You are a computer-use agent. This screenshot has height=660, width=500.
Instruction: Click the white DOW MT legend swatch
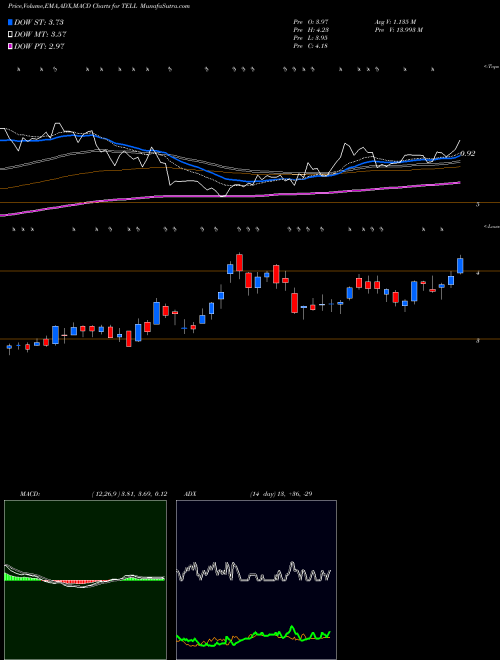point(10,35)
